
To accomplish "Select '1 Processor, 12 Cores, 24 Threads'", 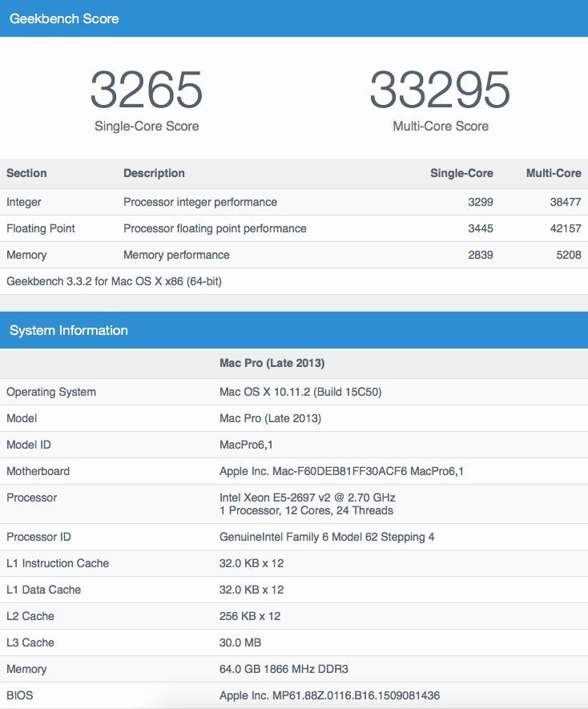I will (x=306, y=510).
